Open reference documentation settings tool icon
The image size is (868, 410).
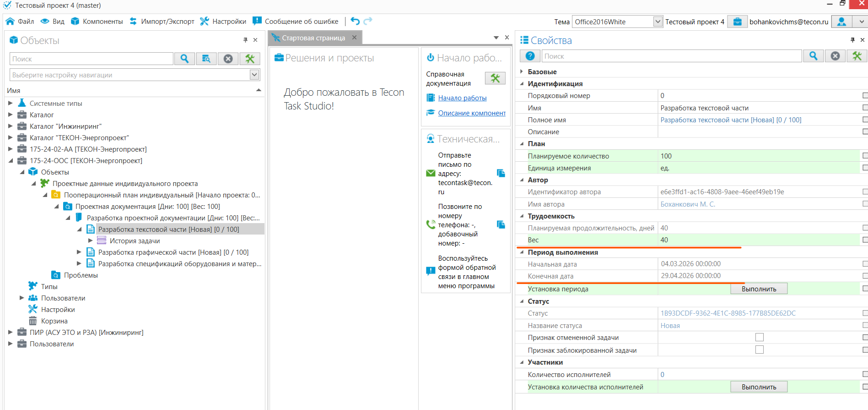pos(495,78)
